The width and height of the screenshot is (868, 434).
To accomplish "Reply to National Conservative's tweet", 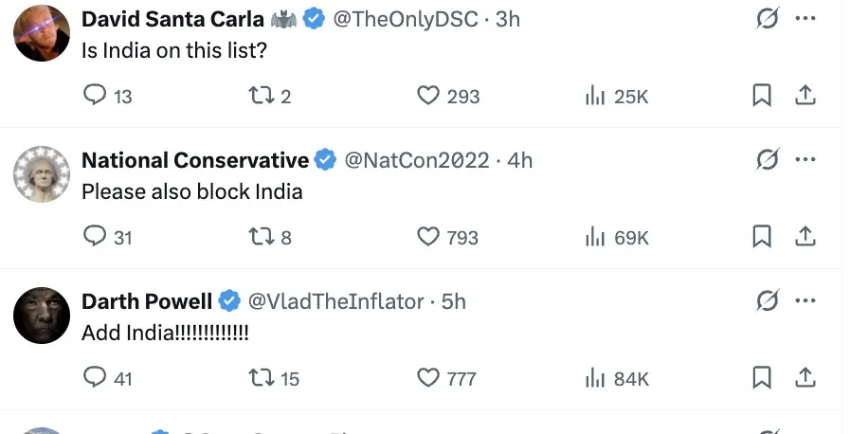I will click(95, 237).
